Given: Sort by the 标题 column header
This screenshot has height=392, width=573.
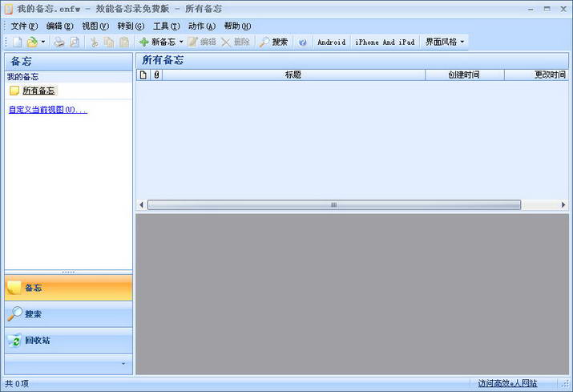Looking at the screenshot, I should pyautogui.click(x=293, y=75).
